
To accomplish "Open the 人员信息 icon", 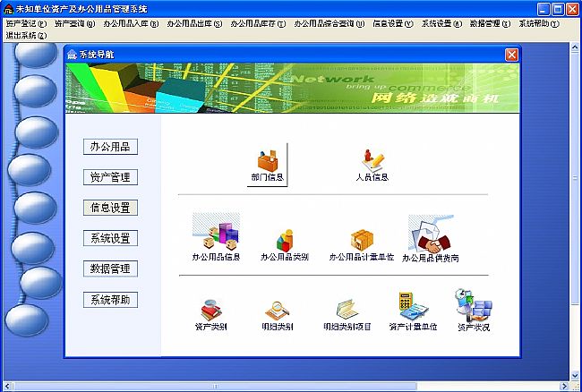I will 372,165.
